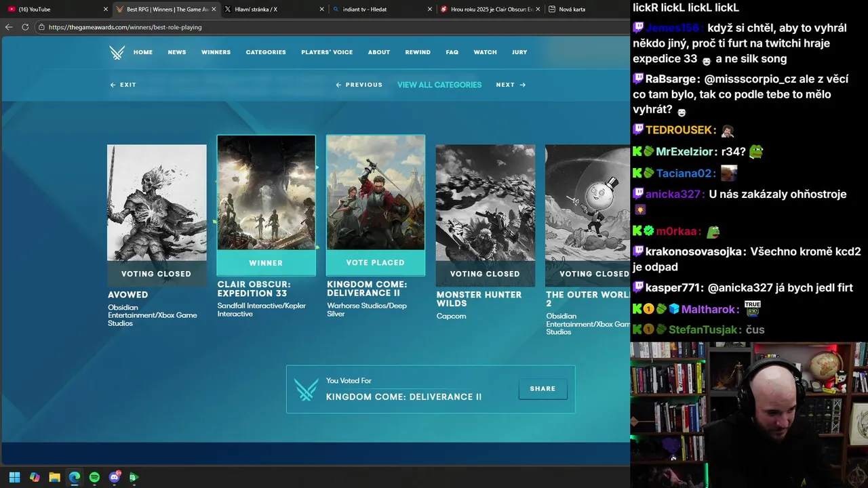Go to NEXT category
Viewport: 868px width, 488px height.
511,85
